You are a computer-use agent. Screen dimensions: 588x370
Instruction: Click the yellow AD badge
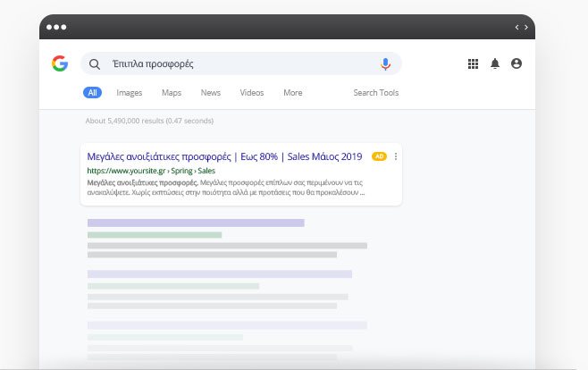tap(379, 156)
